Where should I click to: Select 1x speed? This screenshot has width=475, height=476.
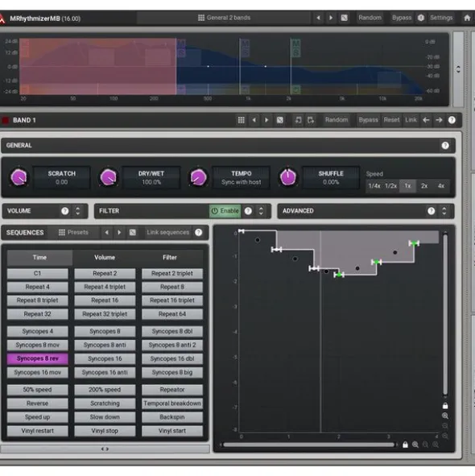point(407,186)
